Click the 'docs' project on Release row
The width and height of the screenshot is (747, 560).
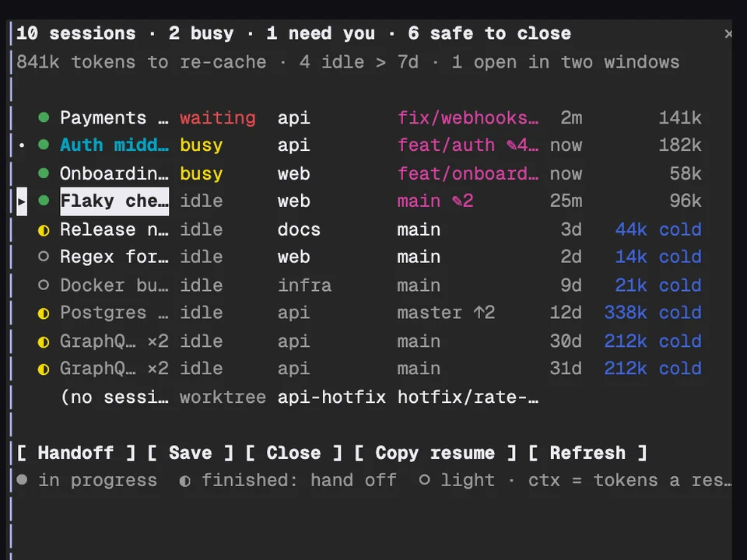[299, 230]
